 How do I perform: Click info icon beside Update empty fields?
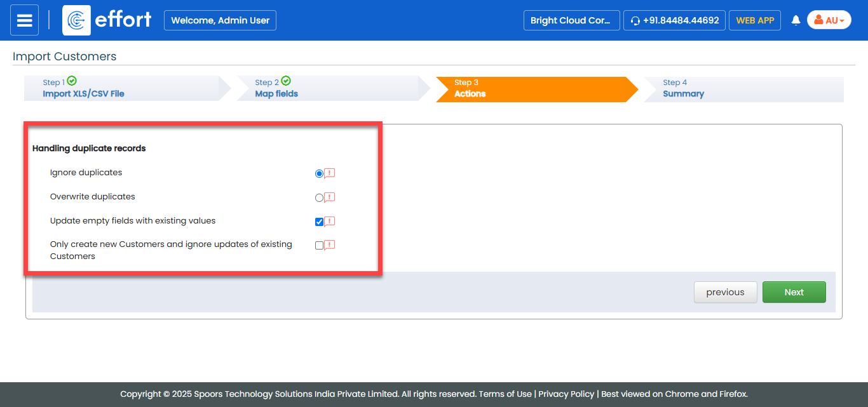[330, 222]
